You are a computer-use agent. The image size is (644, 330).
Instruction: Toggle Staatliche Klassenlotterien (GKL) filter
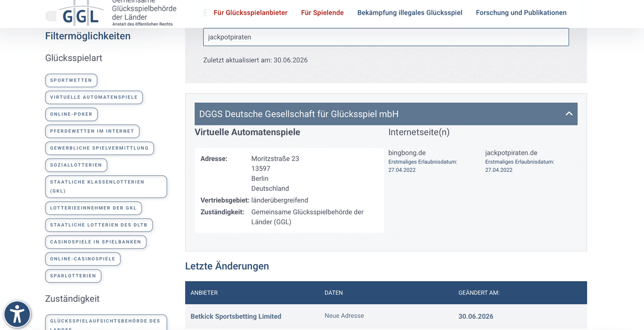106,186
